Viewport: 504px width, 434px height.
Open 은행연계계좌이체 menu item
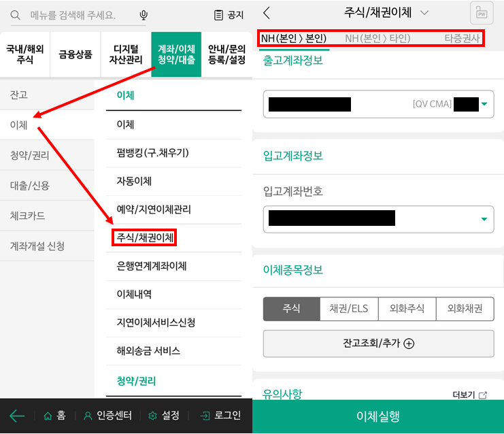coord(173,266)
